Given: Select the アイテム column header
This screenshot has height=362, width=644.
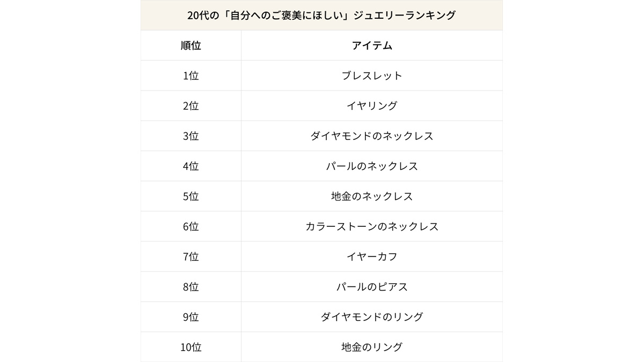Looking at the screenshot, I should point(372,46).
